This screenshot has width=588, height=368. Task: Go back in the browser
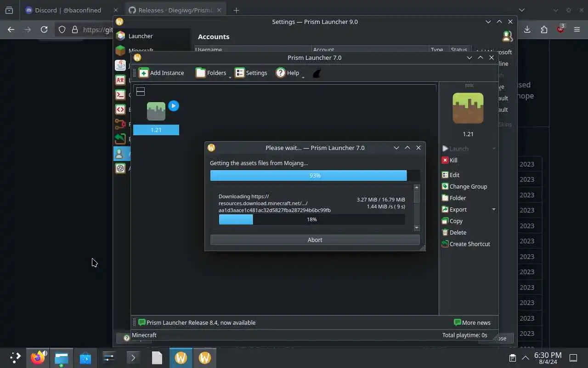click(11, 29)
